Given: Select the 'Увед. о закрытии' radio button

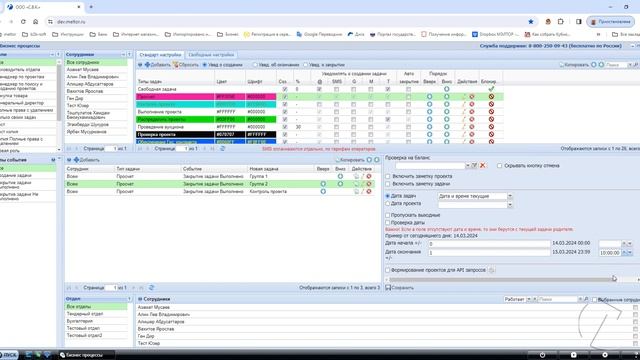Looking at the screenshot, I should pyautogui.click(x=306, y=65).
